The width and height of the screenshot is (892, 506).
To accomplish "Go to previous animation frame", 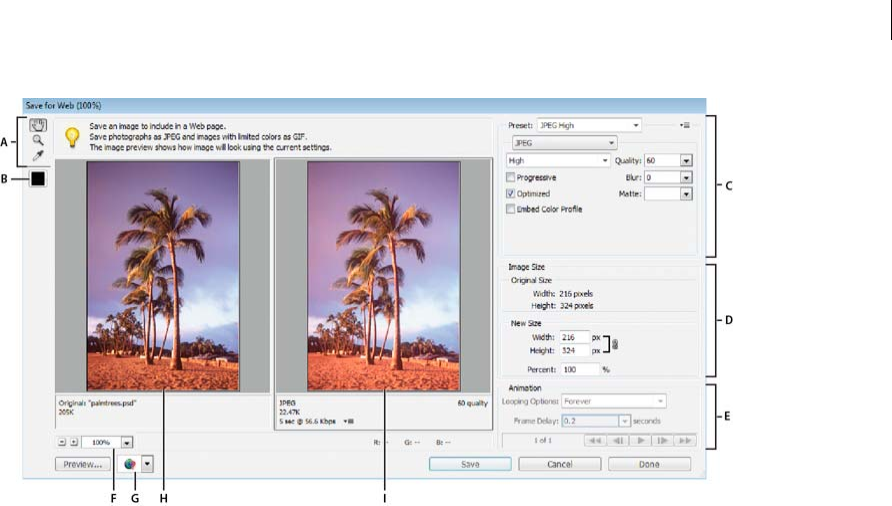I will coord(617,441).
